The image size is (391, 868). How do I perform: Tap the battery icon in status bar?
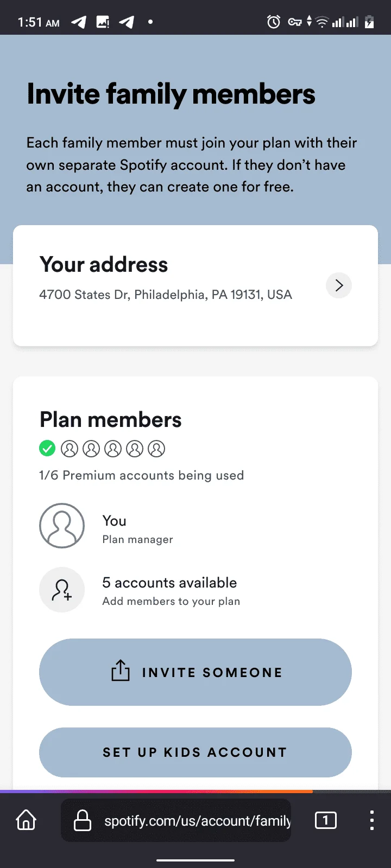click(x=369, y=22)
